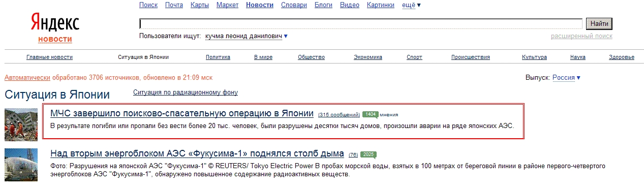Screen dimensions: 644x189
Task: Open the '315 сообщений' link
Action: pos(339,115)
